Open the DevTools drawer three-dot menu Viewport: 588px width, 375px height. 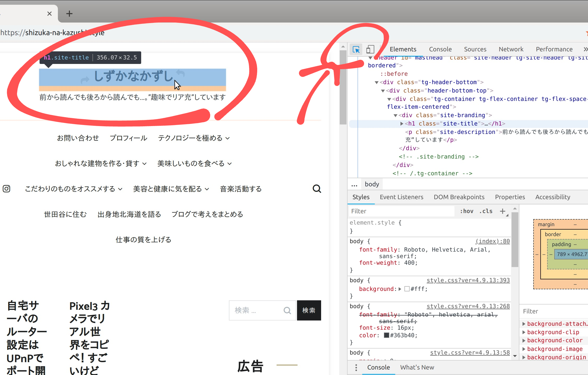click(356, 367)
